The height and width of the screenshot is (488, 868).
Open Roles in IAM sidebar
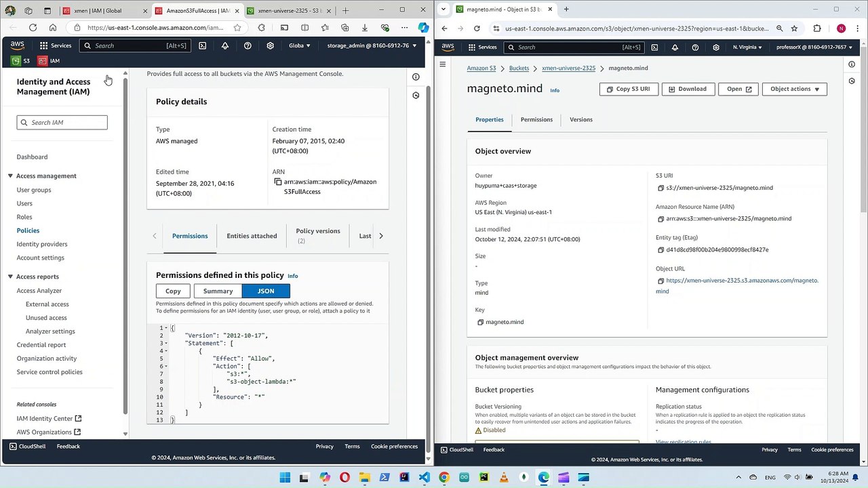[x=24, y=217]
